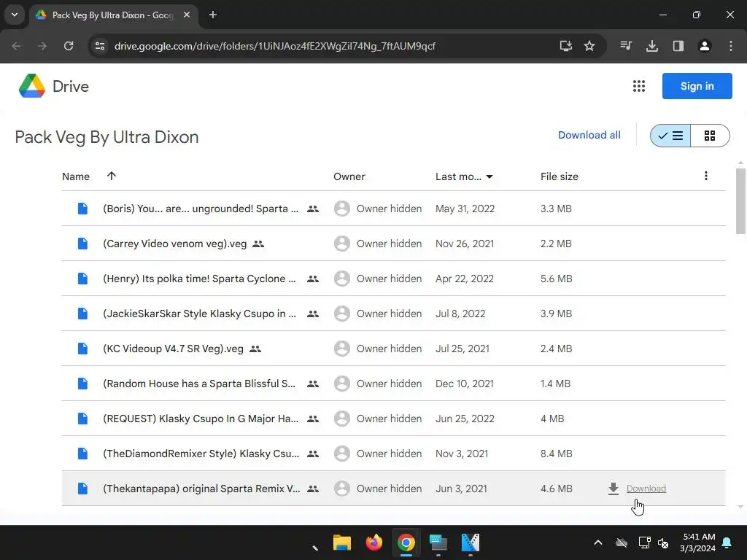The image size is (747, 560).
Task: Click shared icon on KC Videoup row
Action: click(x=255, y=349)
